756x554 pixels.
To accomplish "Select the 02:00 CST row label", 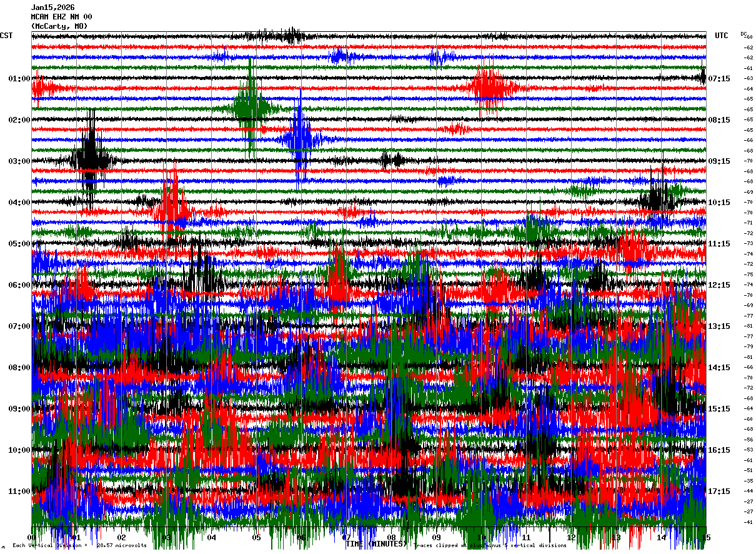I will (19, 120).
